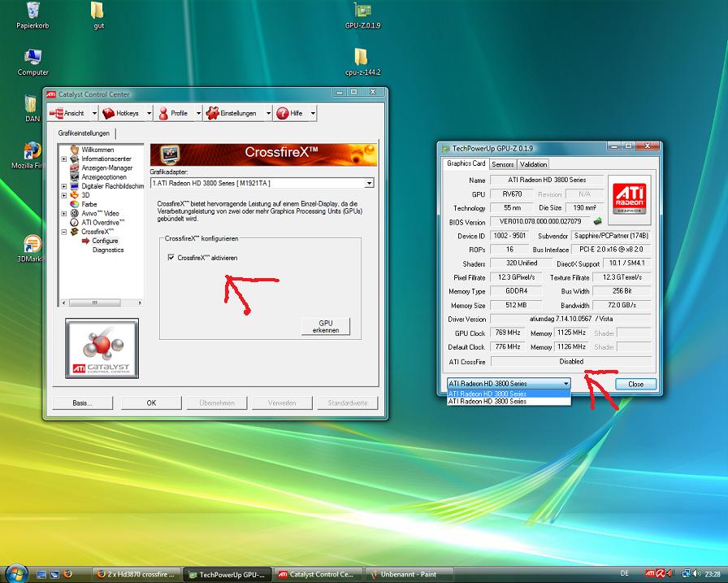Click the Basis... button
This screenshot has width=728, height=583.
(82, 402)
